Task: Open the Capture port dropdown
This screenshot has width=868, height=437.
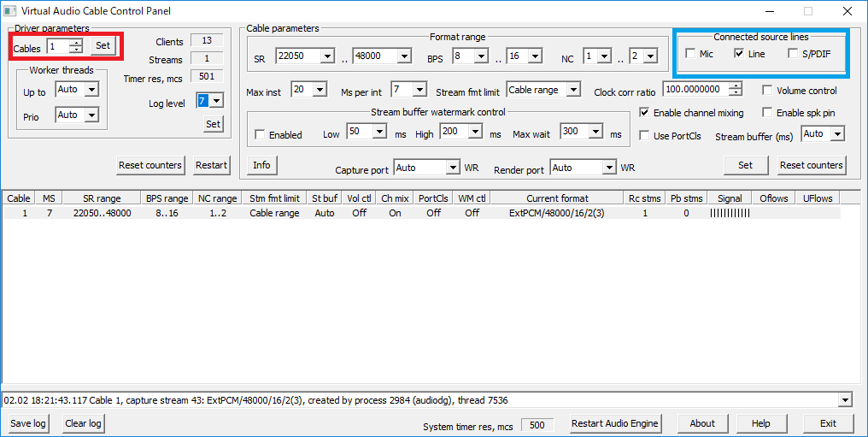Action: coord(452,168)
